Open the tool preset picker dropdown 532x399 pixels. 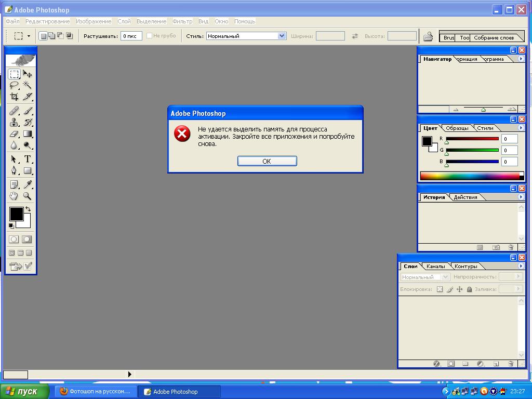click(29, 36)
